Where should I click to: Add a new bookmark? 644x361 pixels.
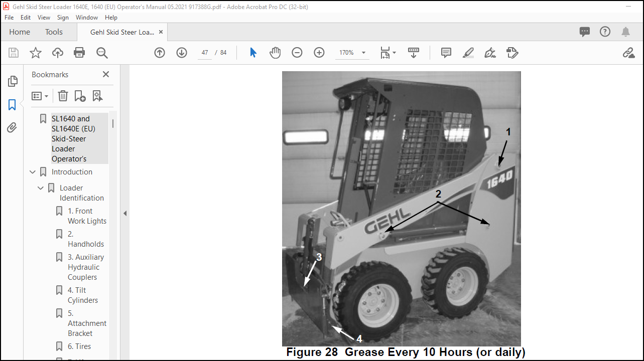click(80, 96)
